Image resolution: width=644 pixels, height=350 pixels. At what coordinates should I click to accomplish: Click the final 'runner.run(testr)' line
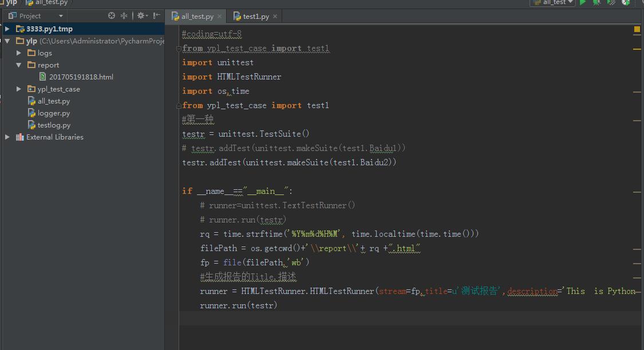click(239, 306)
